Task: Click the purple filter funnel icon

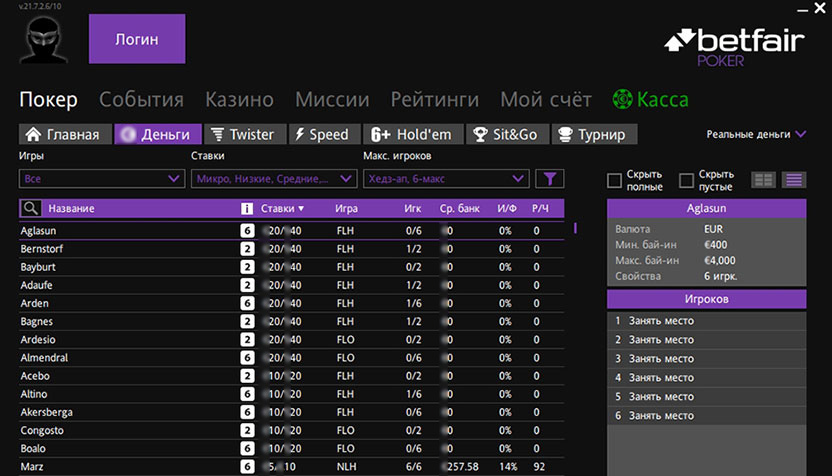Action: pos(549,179)
